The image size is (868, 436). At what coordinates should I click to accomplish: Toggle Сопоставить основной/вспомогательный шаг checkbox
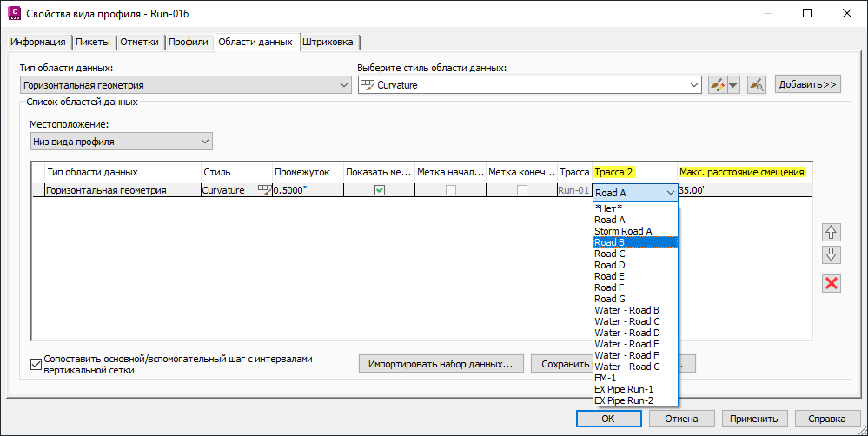pos(36,364)
